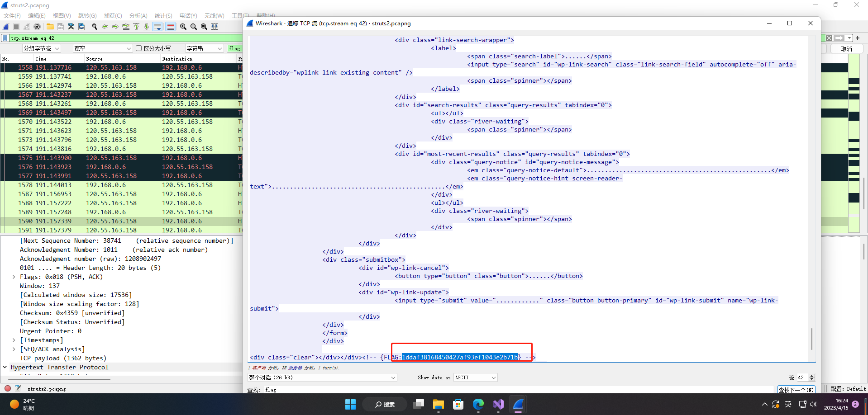The height and width of the screenshot is (415, 868).
Task: Open the 分析(A) menu
Action: coord(138,15)
